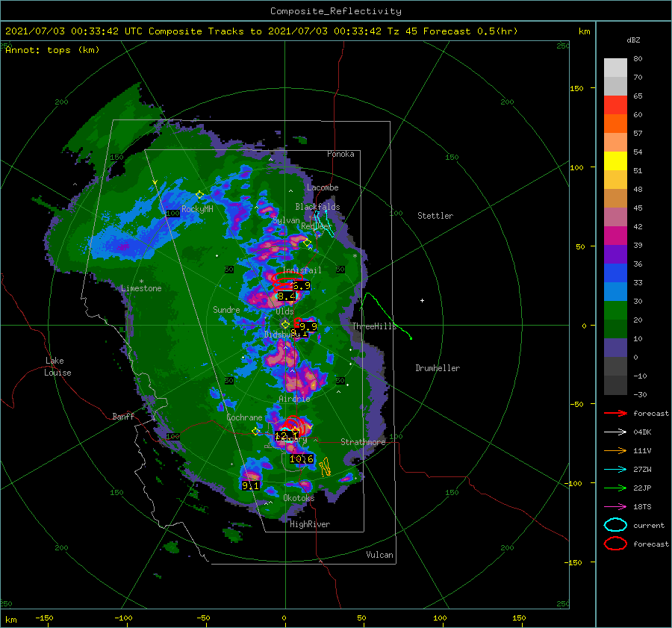Pick the green 20-30 dBZ swatch
This screenshot has height=628, width=672.
[x=615, y=311]
